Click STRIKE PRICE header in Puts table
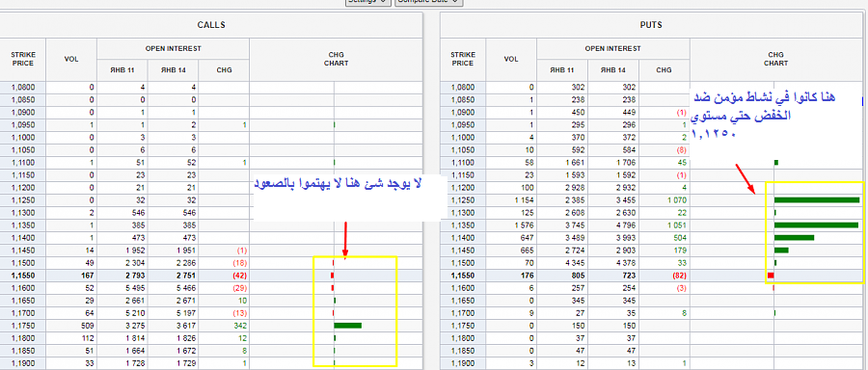Screen dimensions: 868x370 [463, 60]
